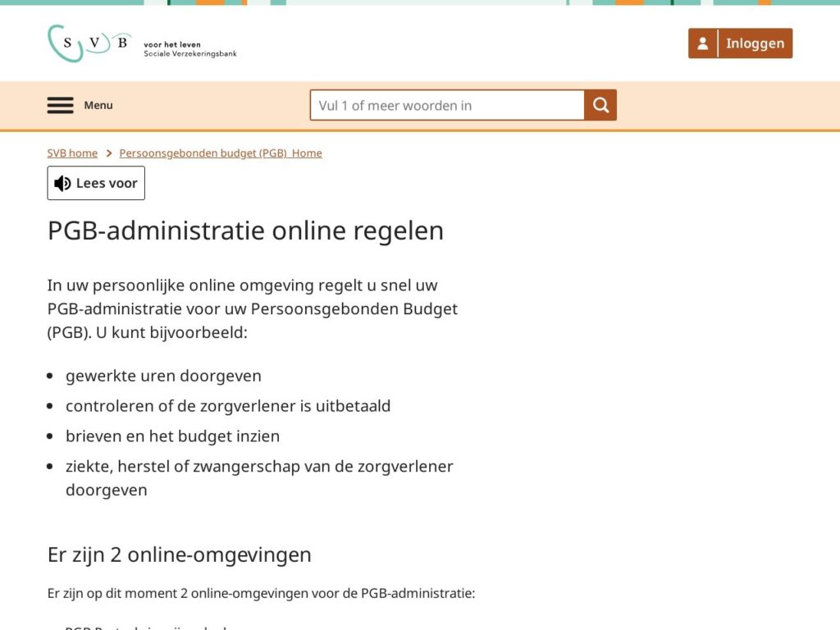Select the Persoonsgebonden budget (PGB) Home breadcrumb

(220, 153)
